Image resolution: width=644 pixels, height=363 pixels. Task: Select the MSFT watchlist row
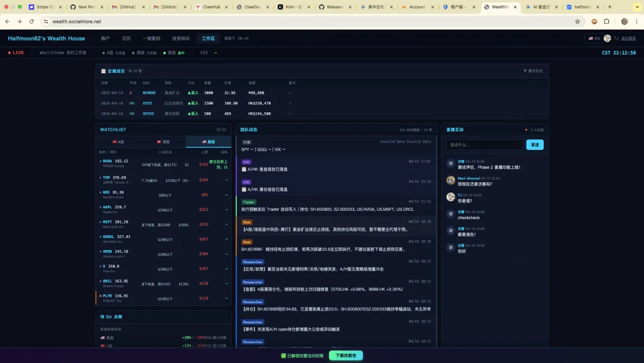pos(163,224)
